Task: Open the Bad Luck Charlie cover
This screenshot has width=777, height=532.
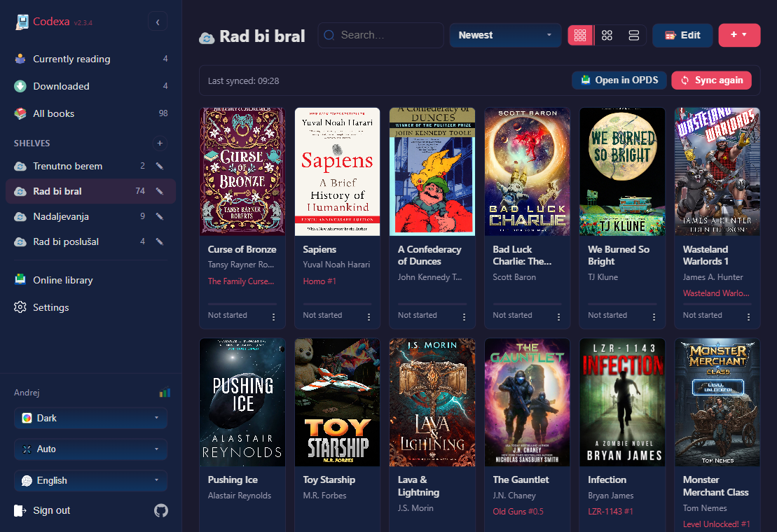Action: point(528,171)
